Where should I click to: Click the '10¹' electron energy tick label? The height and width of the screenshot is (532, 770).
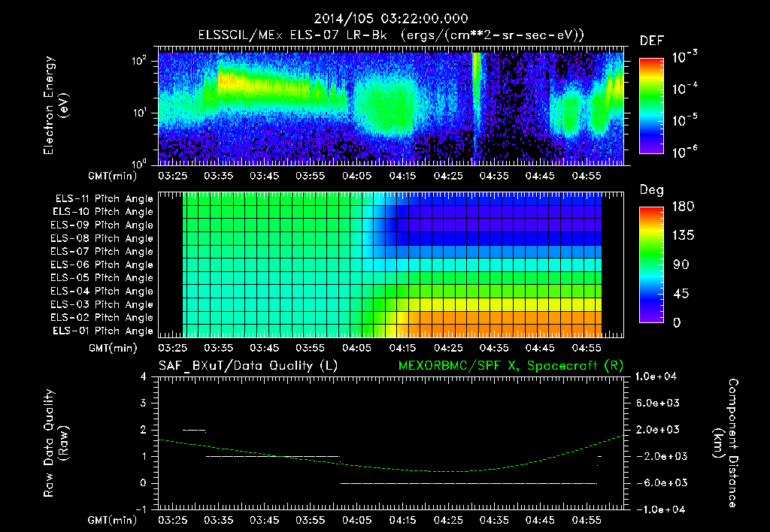click(140, 113)
